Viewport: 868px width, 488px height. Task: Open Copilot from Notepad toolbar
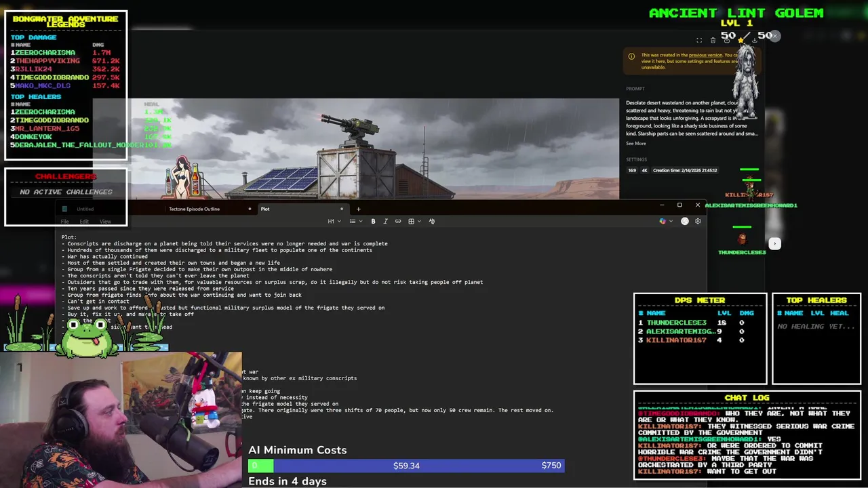(663, 221)
